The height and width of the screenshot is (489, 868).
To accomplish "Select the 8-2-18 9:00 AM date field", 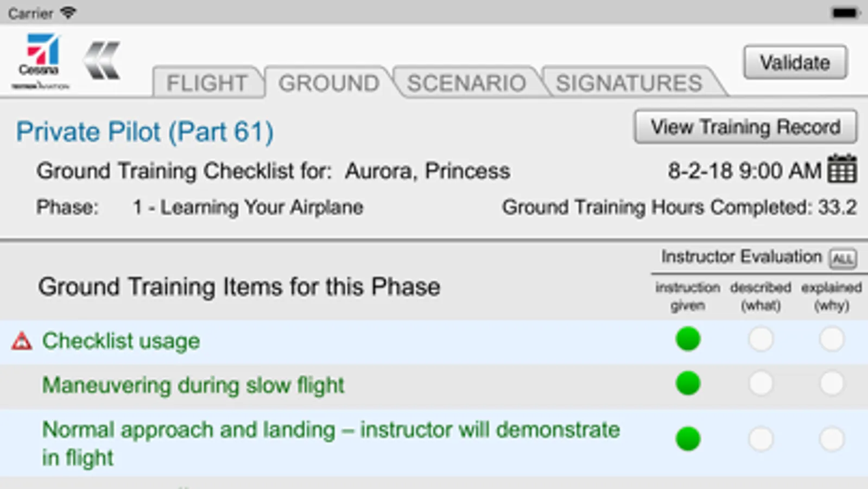I will [744, 171].
